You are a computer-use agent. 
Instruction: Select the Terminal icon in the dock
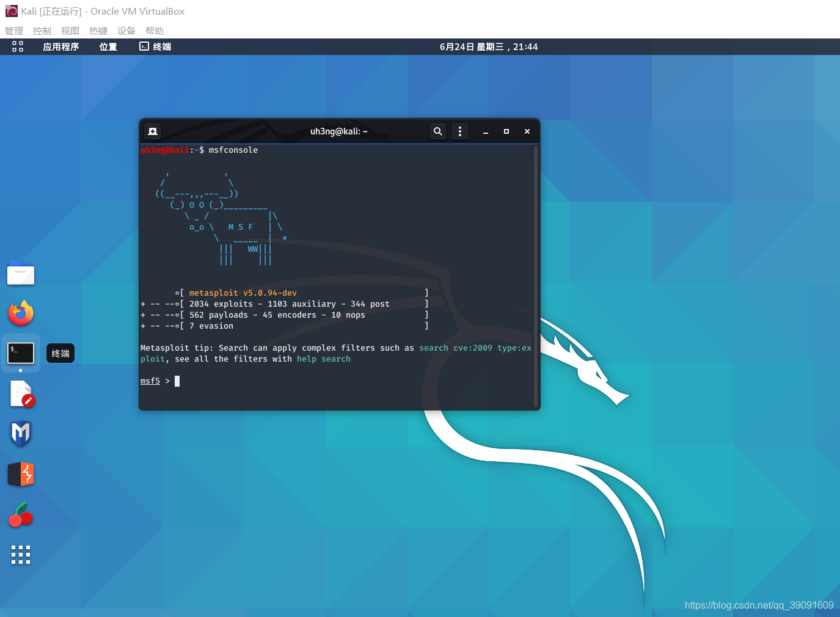[x=21, y=353]
